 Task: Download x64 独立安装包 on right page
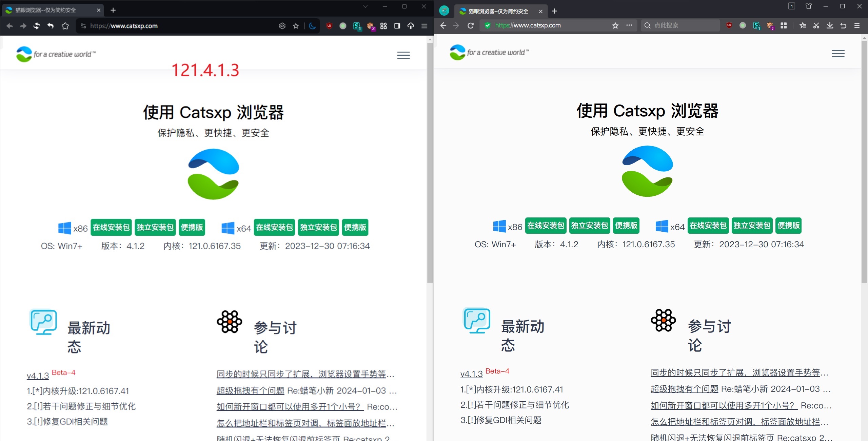point(752,226)
